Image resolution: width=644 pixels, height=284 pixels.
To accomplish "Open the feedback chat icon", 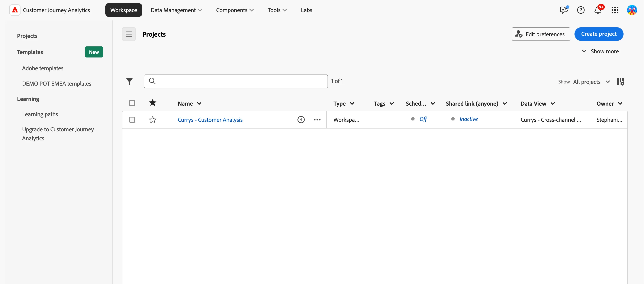I will coord(563,10).
